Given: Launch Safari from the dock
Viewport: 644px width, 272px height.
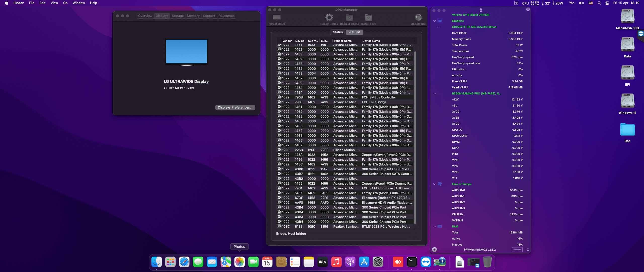Looking at the screenshot, I should [184, 262].
